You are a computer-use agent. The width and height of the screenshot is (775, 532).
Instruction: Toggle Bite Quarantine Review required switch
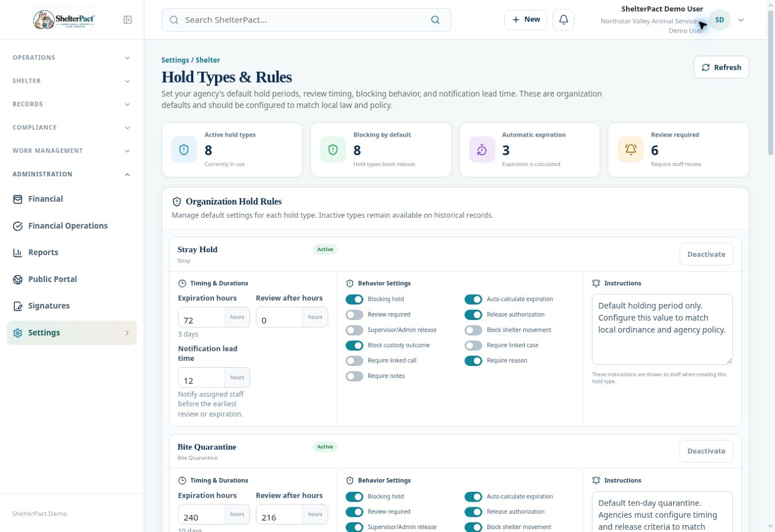[354, 512]
